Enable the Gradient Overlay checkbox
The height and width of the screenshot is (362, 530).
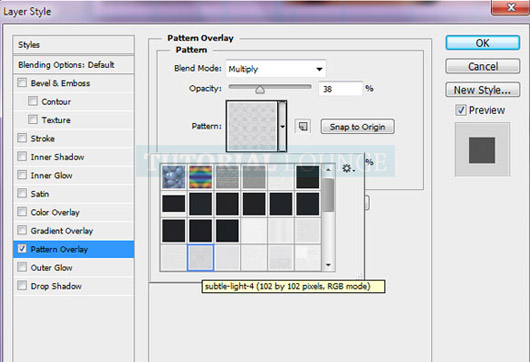(22, 230)
